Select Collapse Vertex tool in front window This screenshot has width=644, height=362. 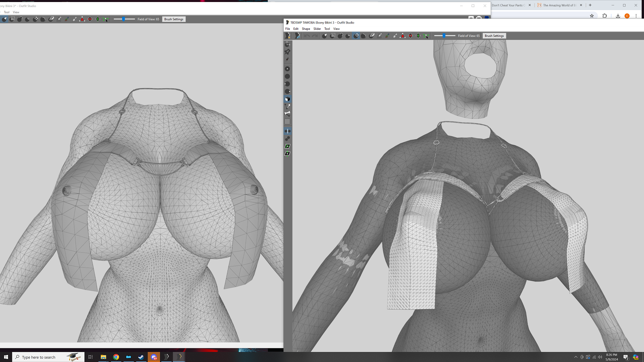point(402,36)
